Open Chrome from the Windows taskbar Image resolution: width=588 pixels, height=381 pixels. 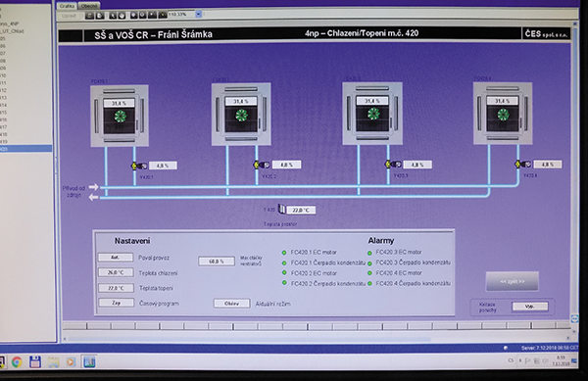point(17,361)
